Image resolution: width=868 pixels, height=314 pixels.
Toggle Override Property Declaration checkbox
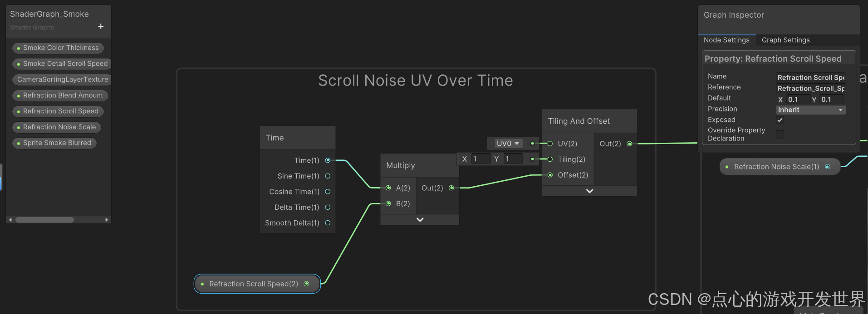[780, 134]
